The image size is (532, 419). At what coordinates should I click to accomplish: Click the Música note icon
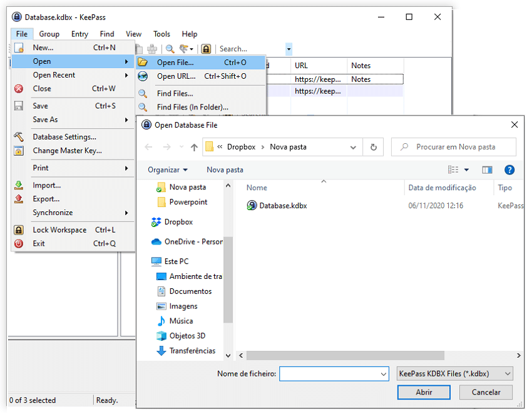click(x=161, y=321)
